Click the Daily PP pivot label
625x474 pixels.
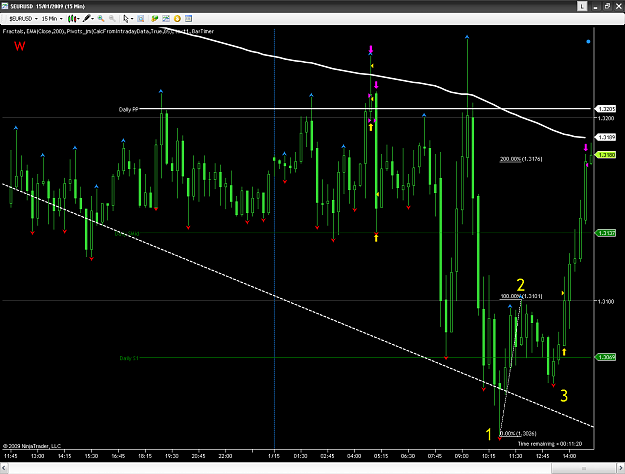[128, 109]
